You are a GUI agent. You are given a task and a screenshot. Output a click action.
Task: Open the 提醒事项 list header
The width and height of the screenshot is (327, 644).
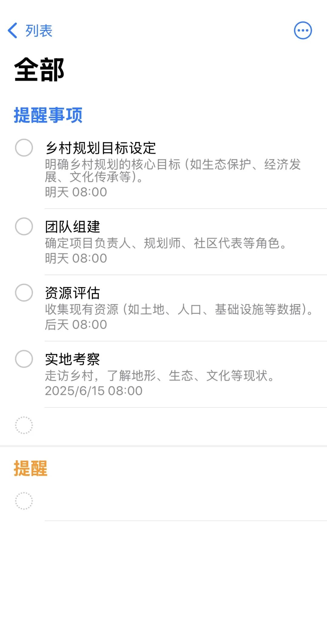point(48,115)
